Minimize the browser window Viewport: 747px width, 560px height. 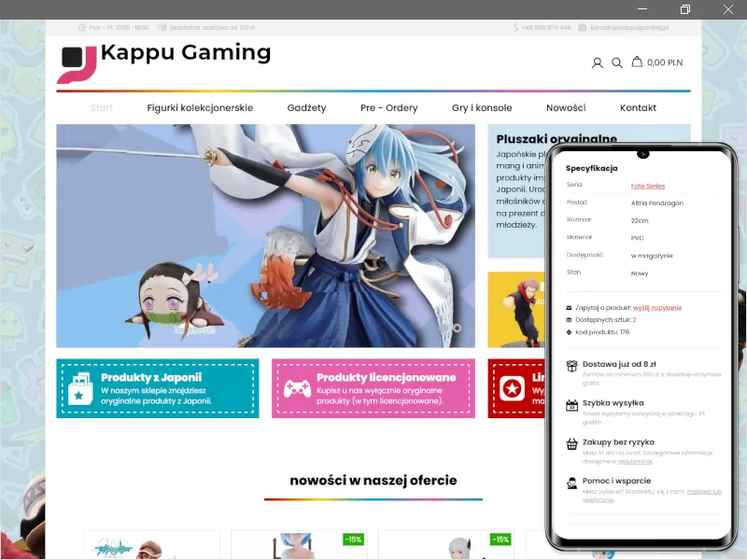pyautogui.click(x=642, y=9)
